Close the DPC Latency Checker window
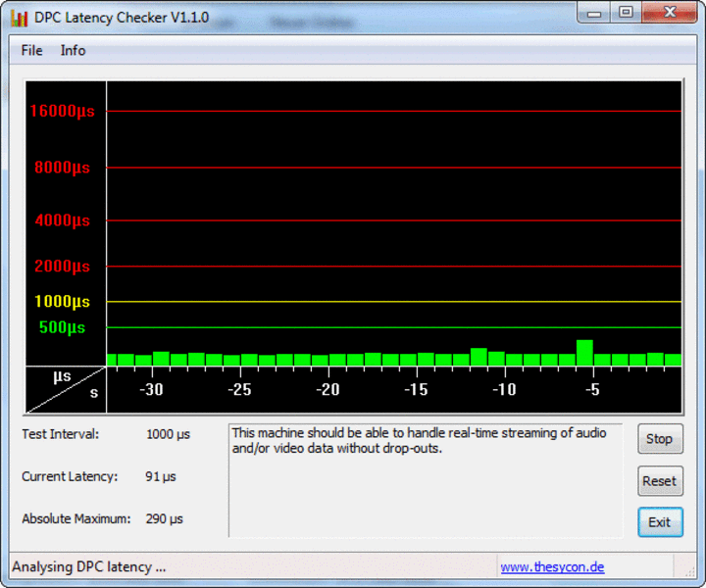Image resolution: width=706 pixels, height=588 pixels. pyautogui.click(x=670, y=13)
